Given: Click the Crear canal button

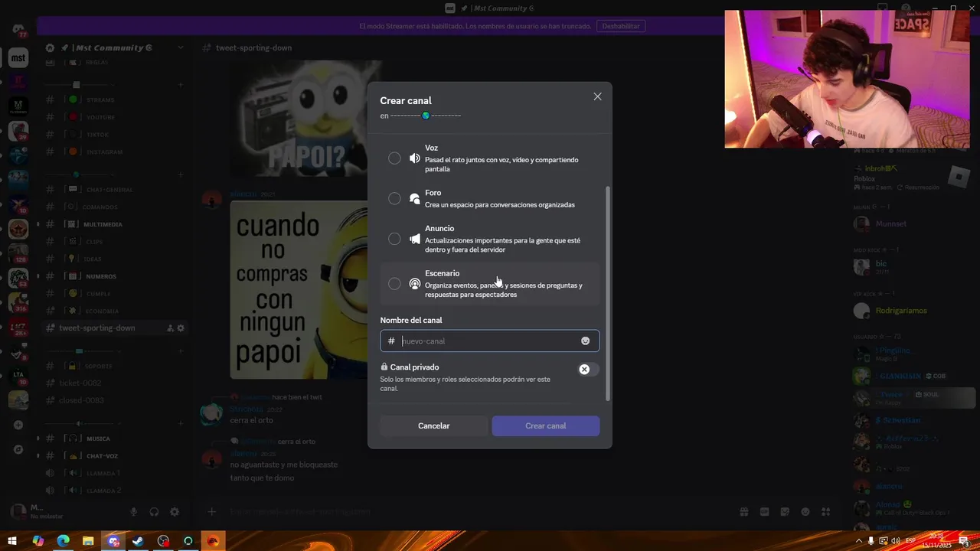Looking at the screenshot, I should click(x=546, y=425).
